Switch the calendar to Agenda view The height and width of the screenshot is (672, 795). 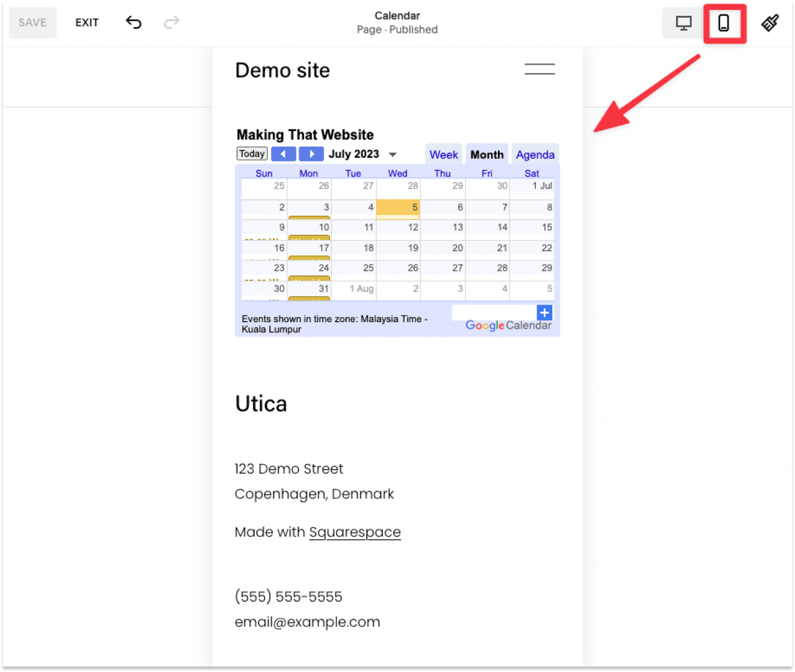point(535,154)
